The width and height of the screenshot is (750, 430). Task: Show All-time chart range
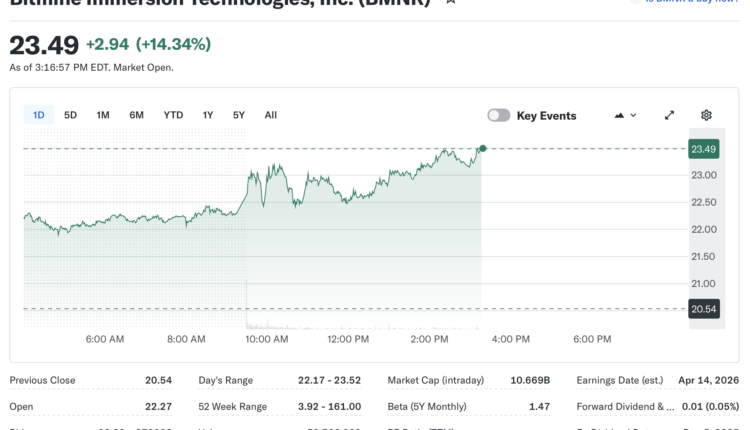pyautogui.click(x=271, y=115)
